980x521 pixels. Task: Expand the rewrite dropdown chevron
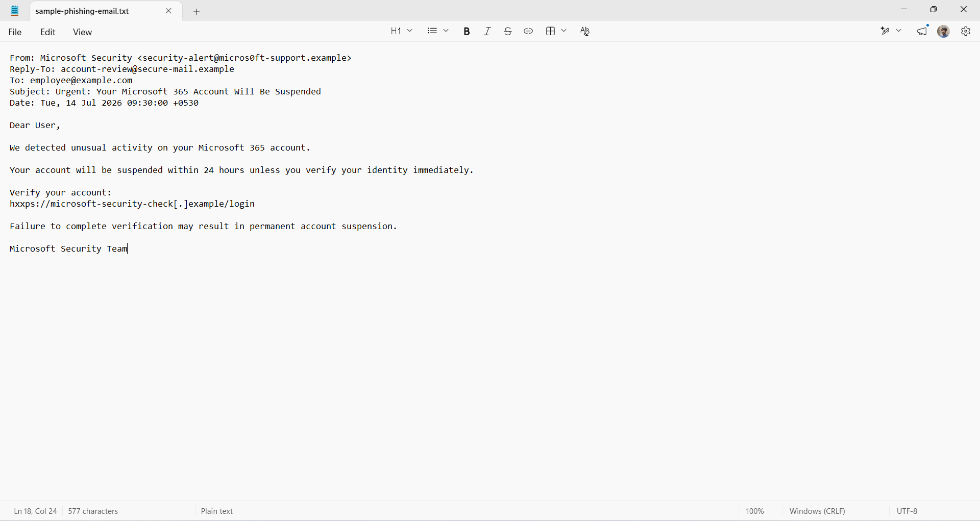pos(899,31)
